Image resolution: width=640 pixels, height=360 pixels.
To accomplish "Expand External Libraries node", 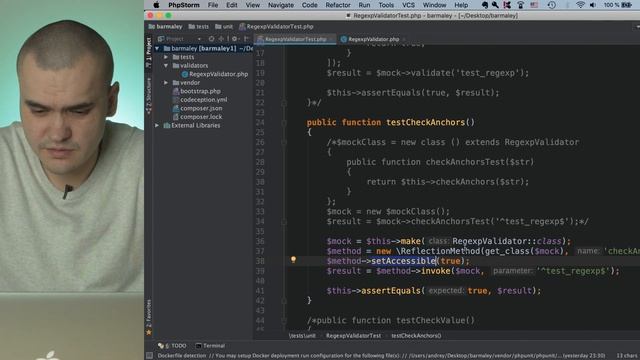I will pos(157,126).
